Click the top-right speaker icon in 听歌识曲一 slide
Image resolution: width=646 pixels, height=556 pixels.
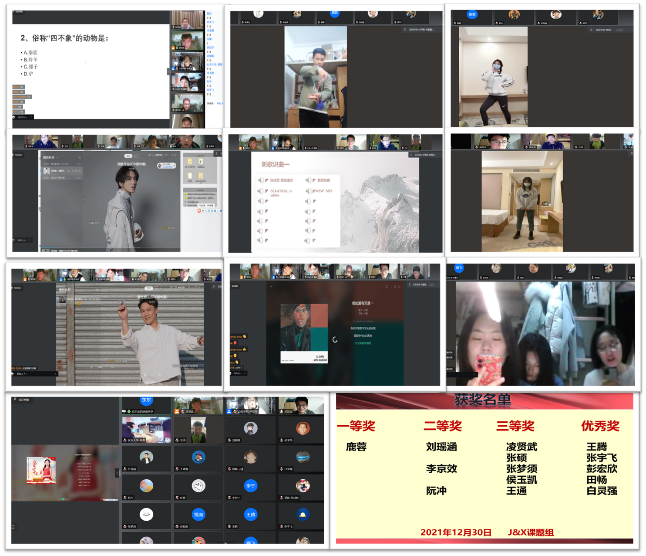pyautogui.click(x=309, y=180)
